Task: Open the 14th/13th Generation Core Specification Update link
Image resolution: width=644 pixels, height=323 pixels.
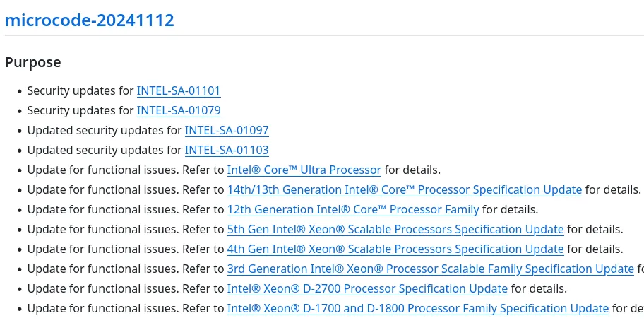Action: click(x=404, y=189)
